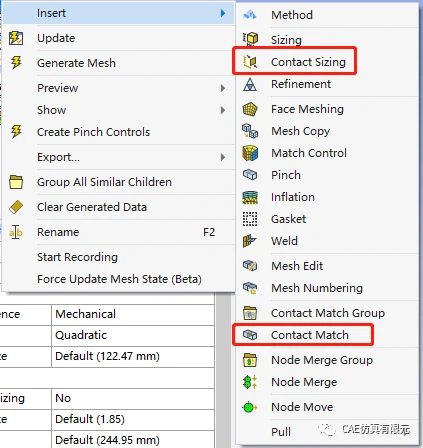Click the Quadratic element order field
This screenshot has height=448, width=423.
133,335
